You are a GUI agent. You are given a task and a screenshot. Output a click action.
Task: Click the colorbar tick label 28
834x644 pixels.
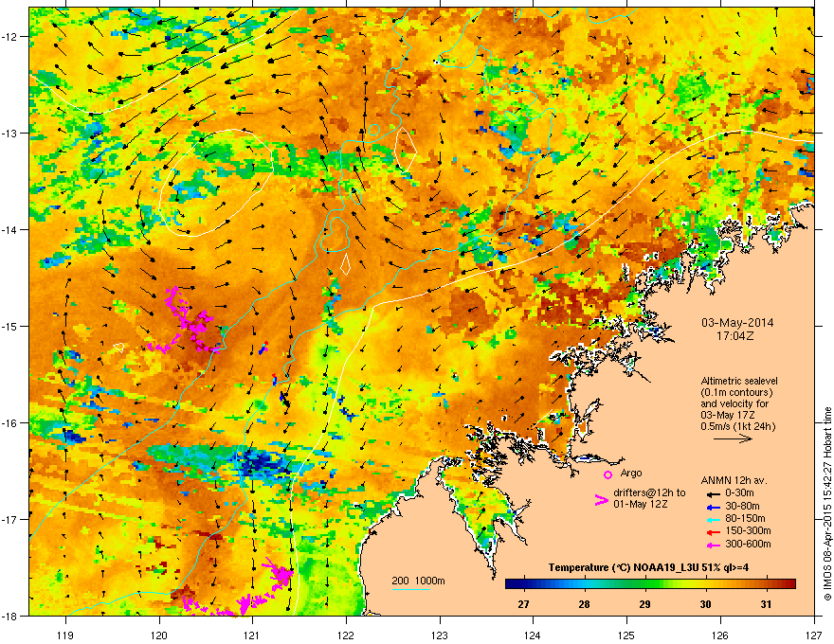(x=584, y=604)
